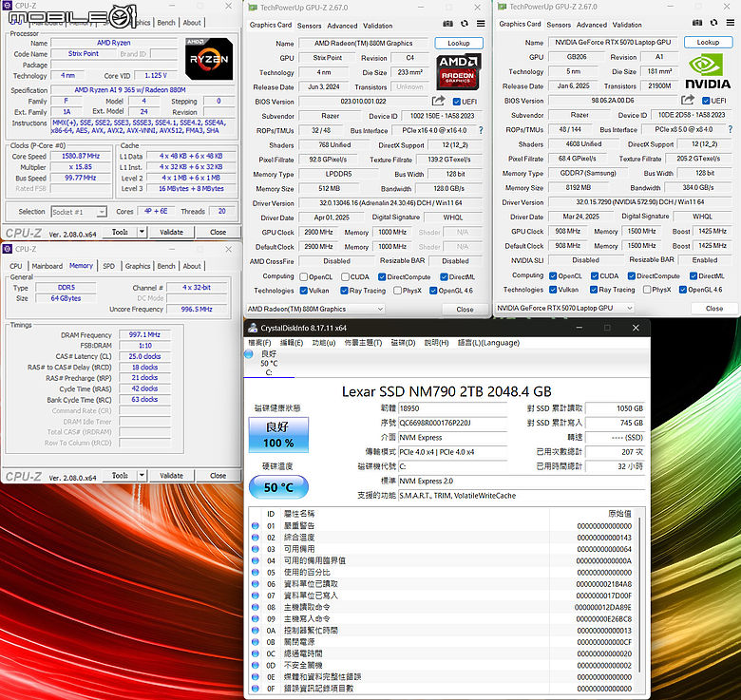Click the DRAM Frequency value 997.1 MHz
Image resolution: width=741 pixels, height=700 pixels.
(144, 335)
